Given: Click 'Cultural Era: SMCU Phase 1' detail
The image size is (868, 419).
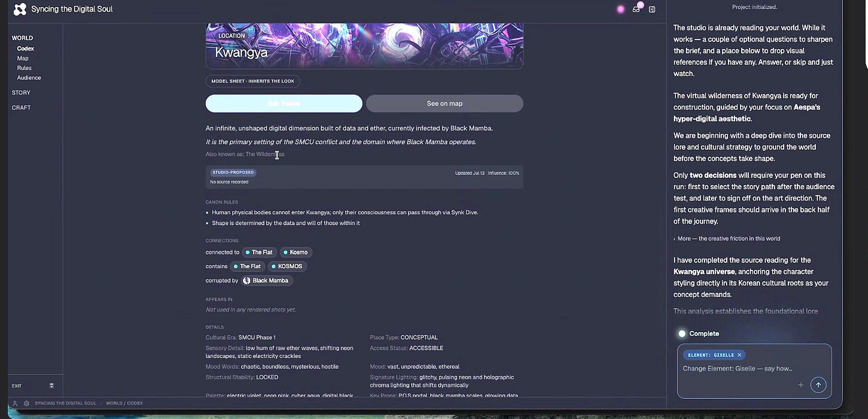Looking at the screenshot, I should [241, 338].
